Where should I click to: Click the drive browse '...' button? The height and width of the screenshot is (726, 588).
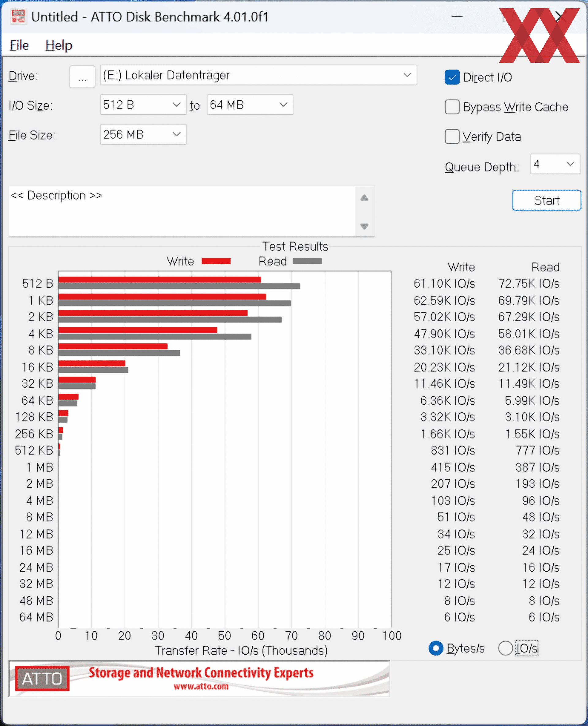click(x=82, y=77)
